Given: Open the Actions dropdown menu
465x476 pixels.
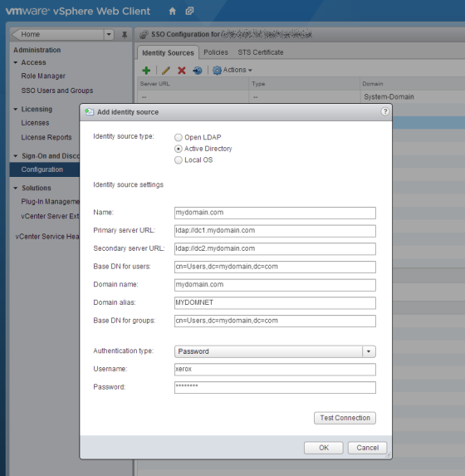Looking at the screenshot, I should [x=232, y=70].
